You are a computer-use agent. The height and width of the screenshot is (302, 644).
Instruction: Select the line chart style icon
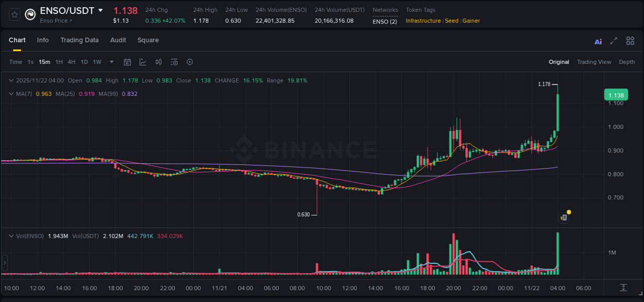[143, 62]
